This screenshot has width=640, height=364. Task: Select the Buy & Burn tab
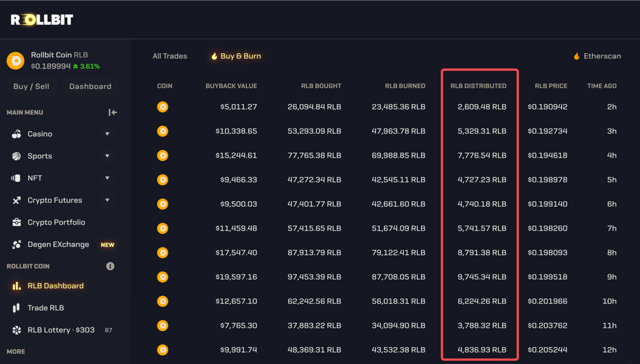point(236,56)
